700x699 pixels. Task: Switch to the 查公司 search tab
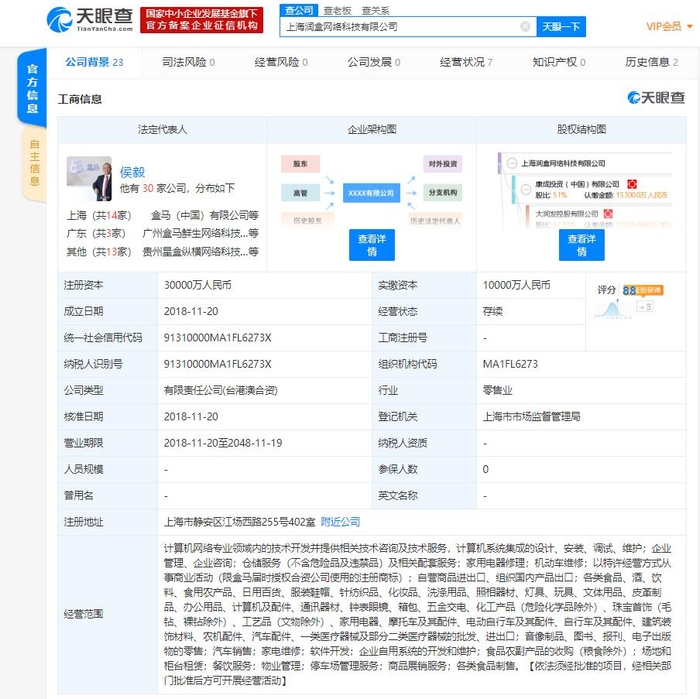[299, 10]
